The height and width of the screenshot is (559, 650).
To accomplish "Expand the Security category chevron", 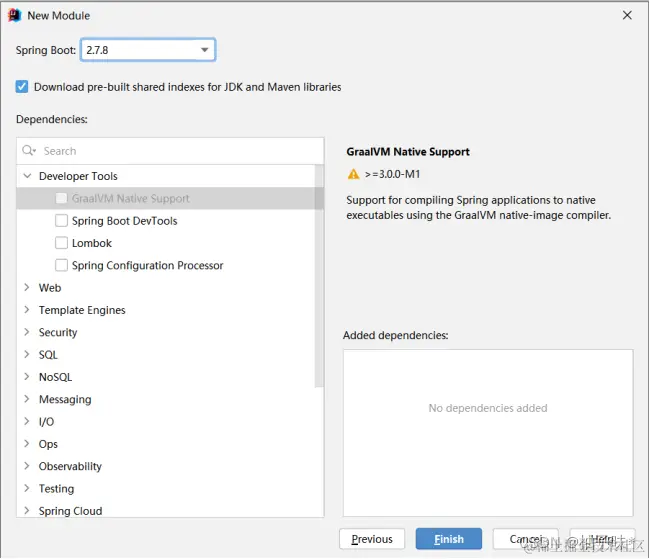I will point(28,333).
